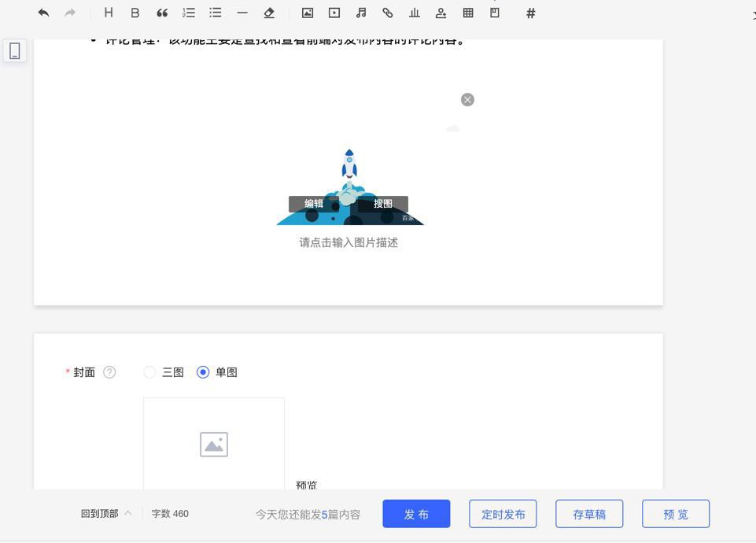Click the image description caption field
This screenshot has height=543, width=756.
click(x=348, y=242)
